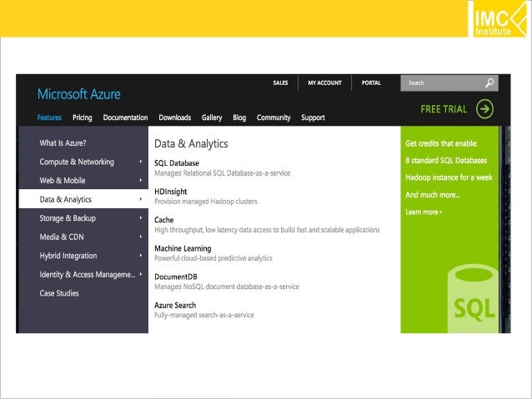Click the FREE TRIAL arrow circle icon
This screenshot has width=532, height=399.
point(484,109)
